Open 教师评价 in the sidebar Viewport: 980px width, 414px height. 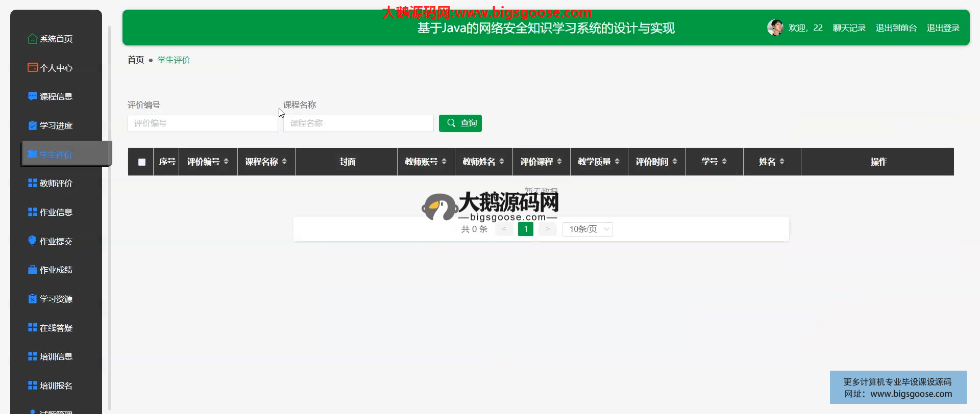tap(56, 184)
